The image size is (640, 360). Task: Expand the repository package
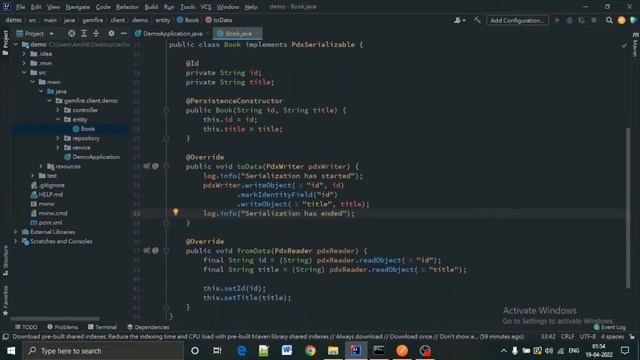58,138
